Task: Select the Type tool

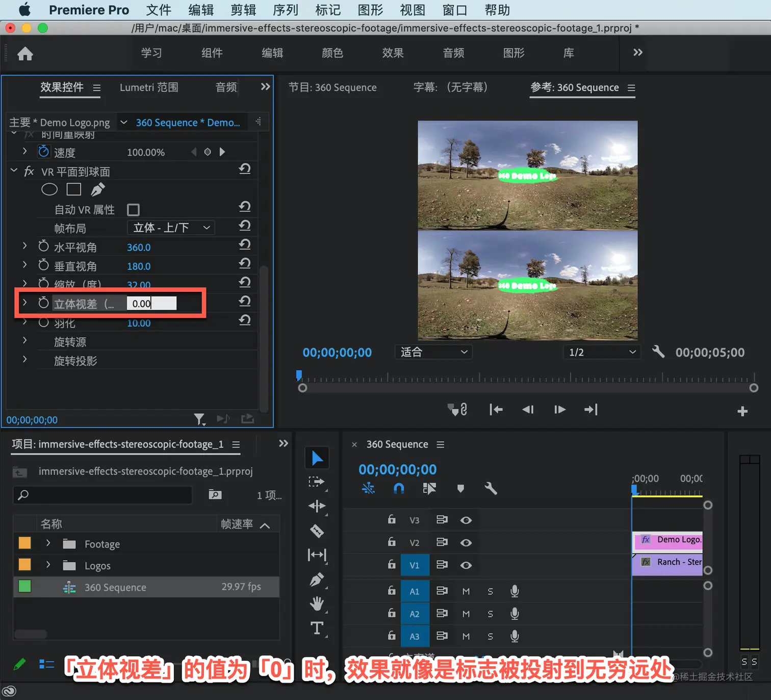Action: 317,628
